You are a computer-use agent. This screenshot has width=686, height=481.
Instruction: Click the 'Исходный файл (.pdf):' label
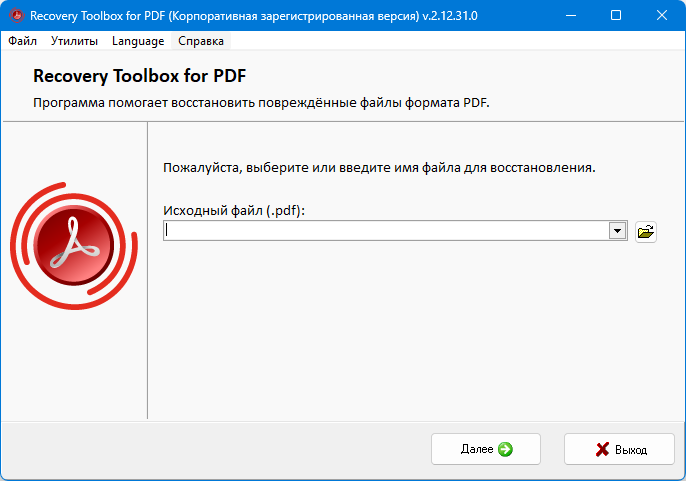point(234,211)
